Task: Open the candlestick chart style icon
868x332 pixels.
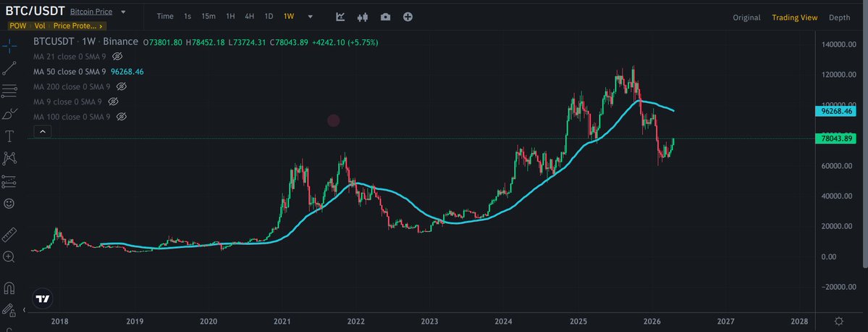Action: [x=363, y=17]
